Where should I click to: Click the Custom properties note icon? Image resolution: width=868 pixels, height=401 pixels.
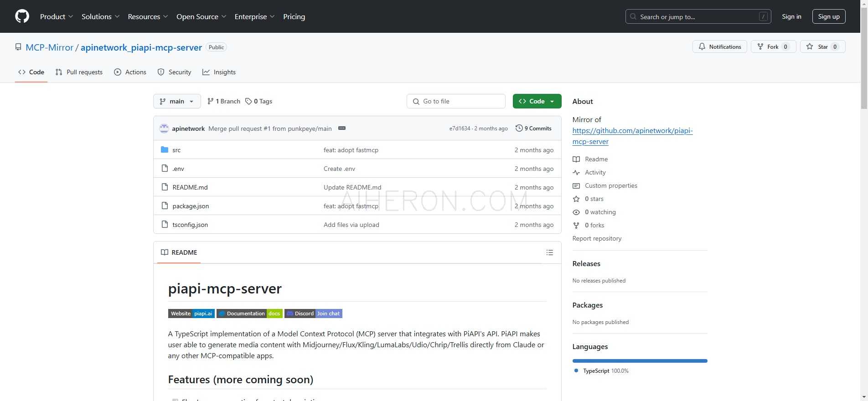[x=576, y=185]
